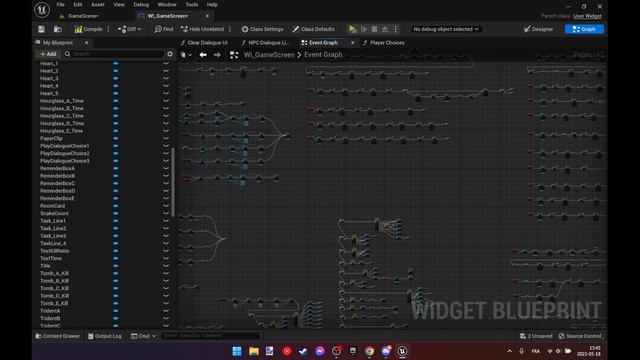
Task: Close the Event Graph tab
Action: [353, 42]
